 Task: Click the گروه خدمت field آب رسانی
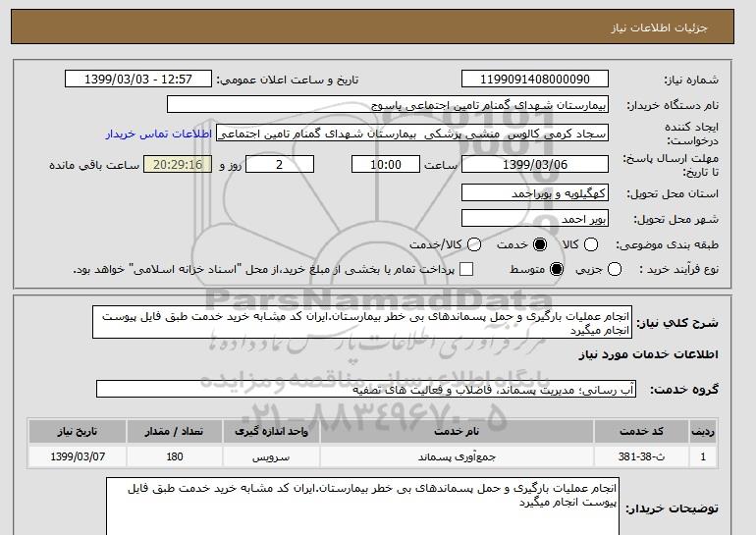tap(366, 389)
